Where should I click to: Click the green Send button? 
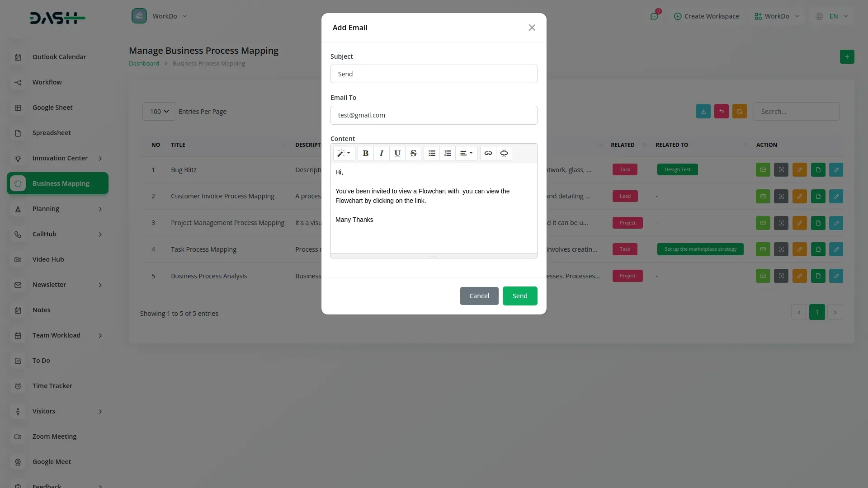pyautogui.click(x=520, y=296)
